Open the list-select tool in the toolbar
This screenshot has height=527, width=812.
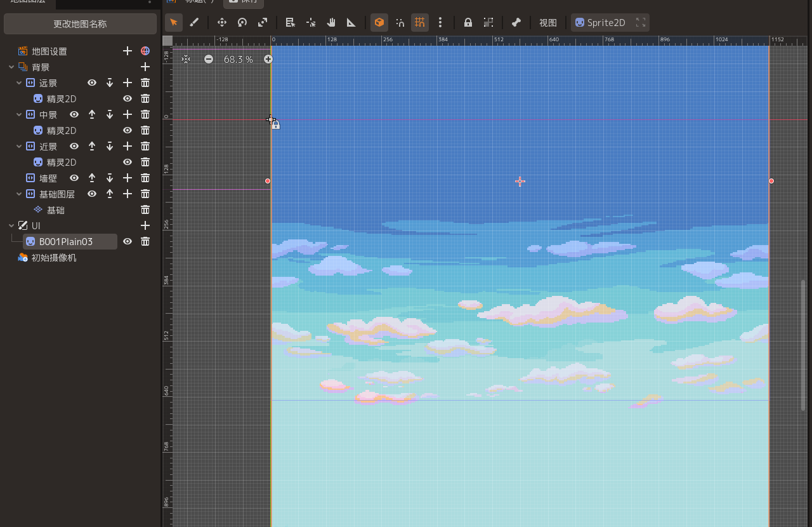point(291,23)
